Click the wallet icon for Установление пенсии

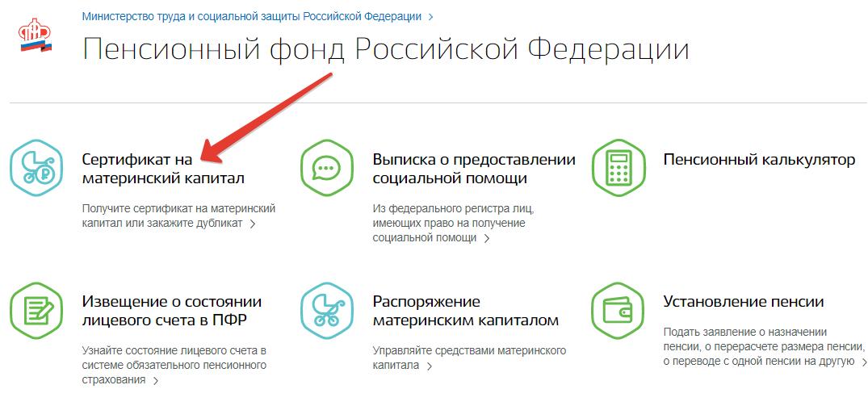click(619, 310)
